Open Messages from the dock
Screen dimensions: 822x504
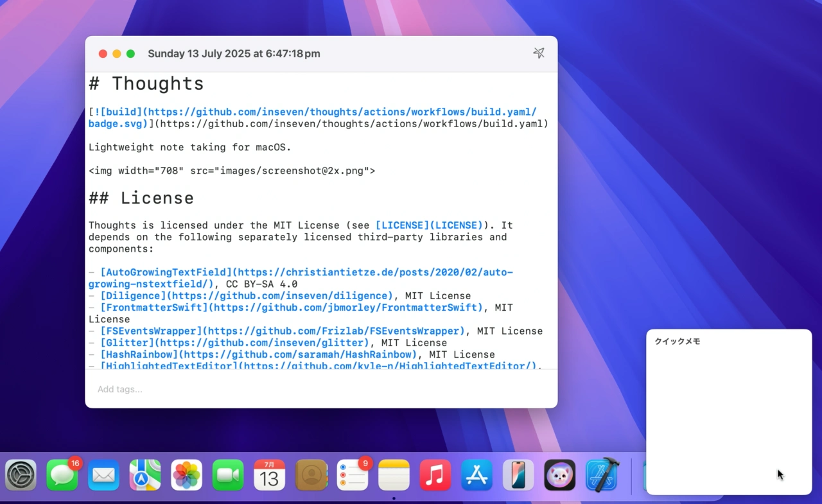[62, 476]
